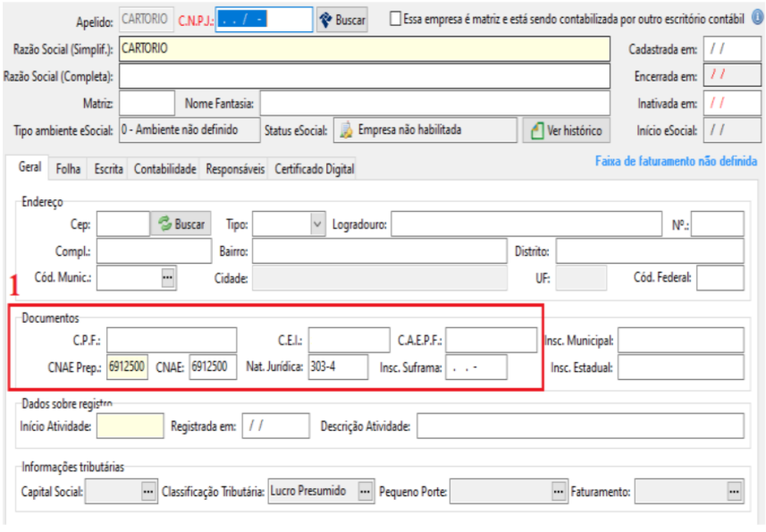Click the Registrada em date field
Screen dimensions: 766x532
click(x=276, y=426)
